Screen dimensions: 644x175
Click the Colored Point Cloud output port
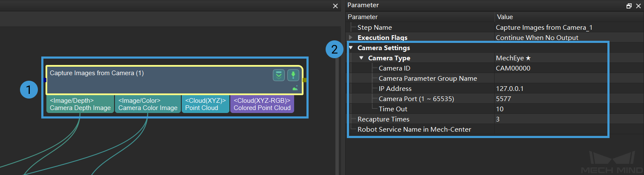pos(262,104)
